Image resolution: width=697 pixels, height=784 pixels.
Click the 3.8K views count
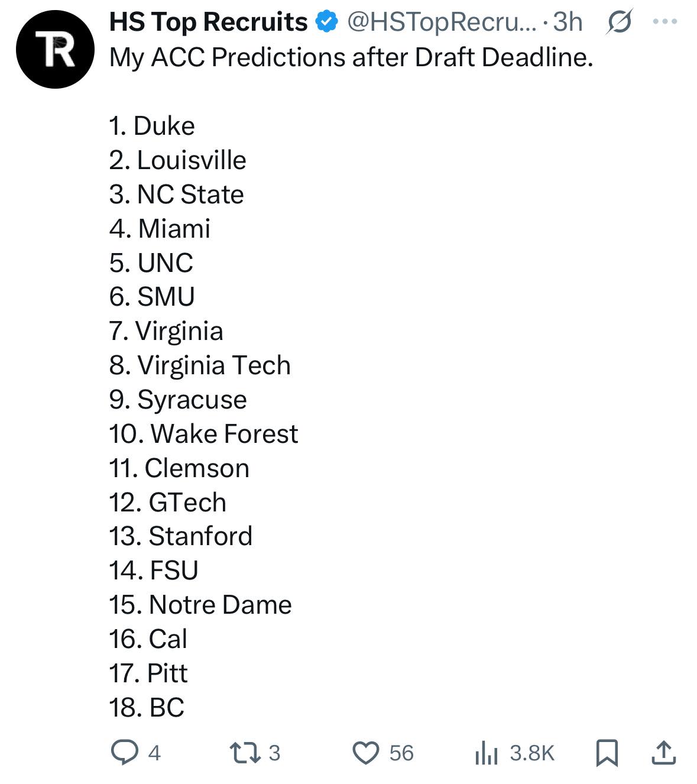[532, 753]
